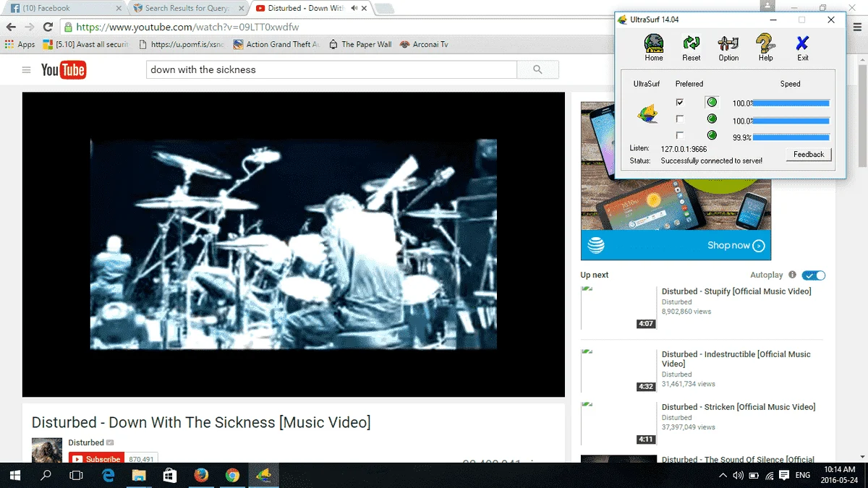Check the second Preferred server checkbox

coord(680,119)
